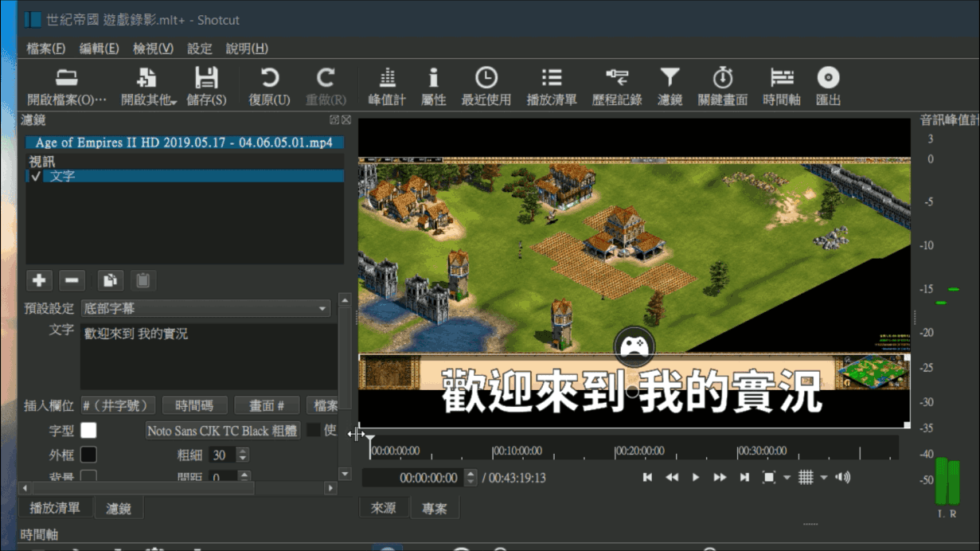Toggle the zoom fit icon in player
Viewport: 980px width, 551px height.
(x=769, y=477)
